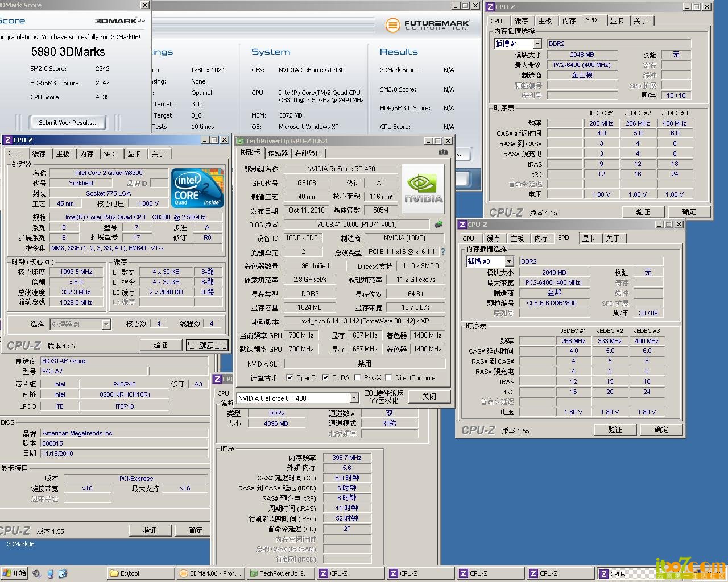
Task: Click 验证 in slot #3 SPD window
Action: click(615, 430)
